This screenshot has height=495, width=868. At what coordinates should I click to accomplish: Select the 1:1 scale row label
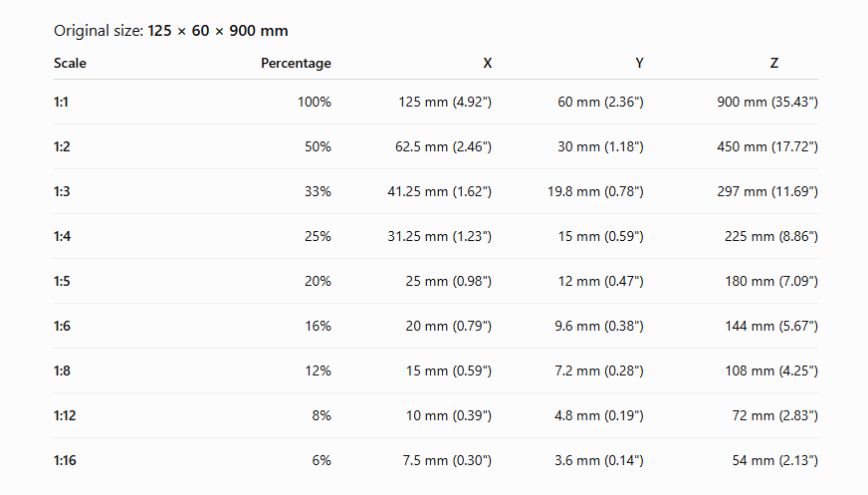(61, 102)
